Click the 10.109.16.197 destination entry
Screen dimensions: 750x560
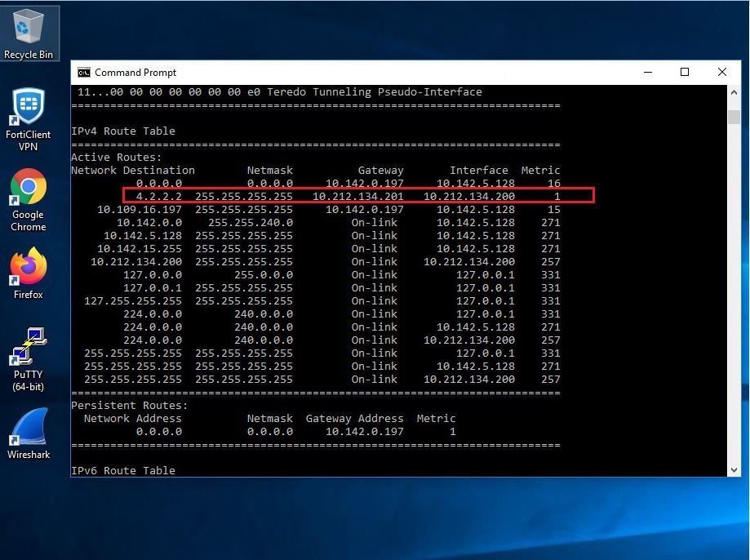point(140,210)
